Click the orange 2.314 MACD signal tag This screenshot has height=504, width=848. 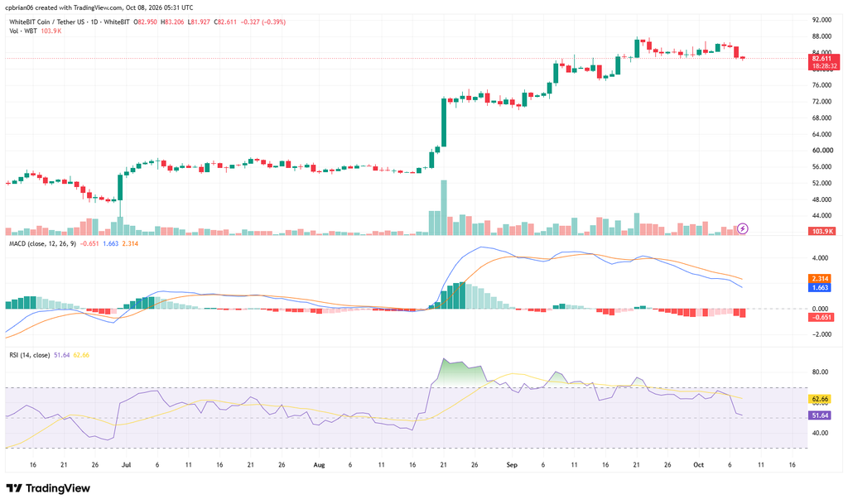[x=819, y=279]
